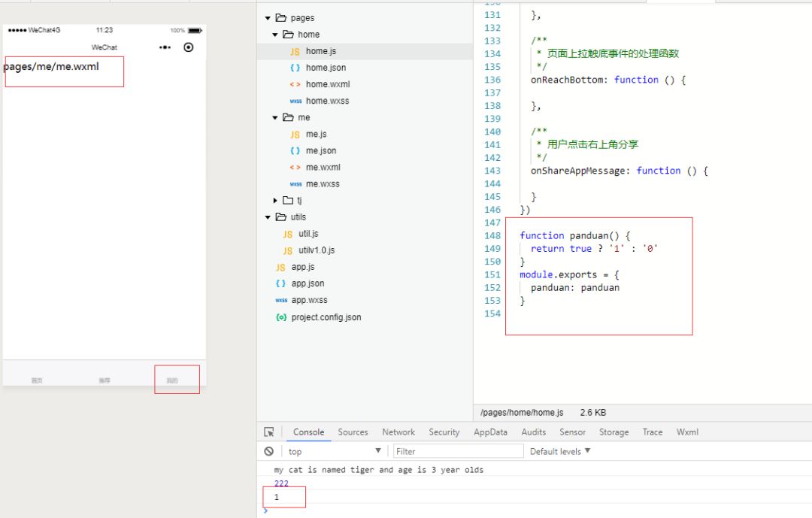
Task: Click the JS icon beside app.js
Action: click(x=280, y=268)
